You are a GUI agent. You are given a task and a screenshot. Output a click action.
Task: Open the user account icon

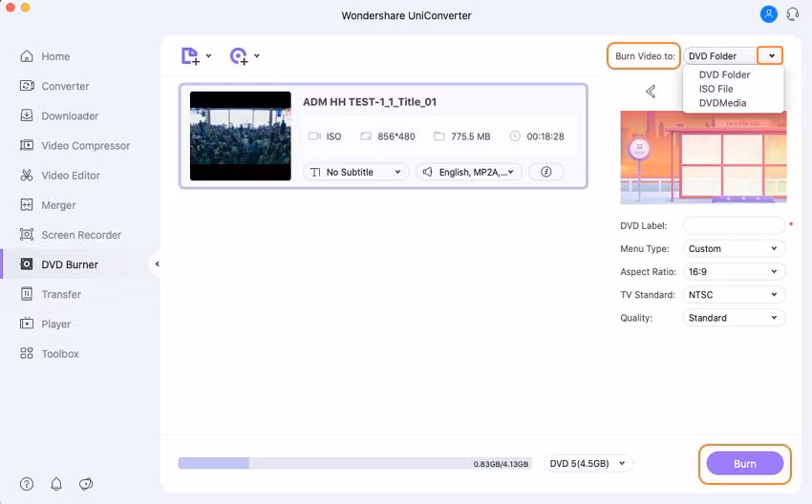(x=768, y=14)
